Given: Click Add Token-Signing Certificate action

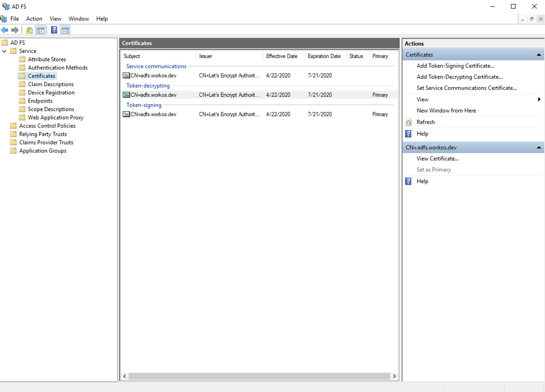Looking at the screenshot, I should click(455, 66).
